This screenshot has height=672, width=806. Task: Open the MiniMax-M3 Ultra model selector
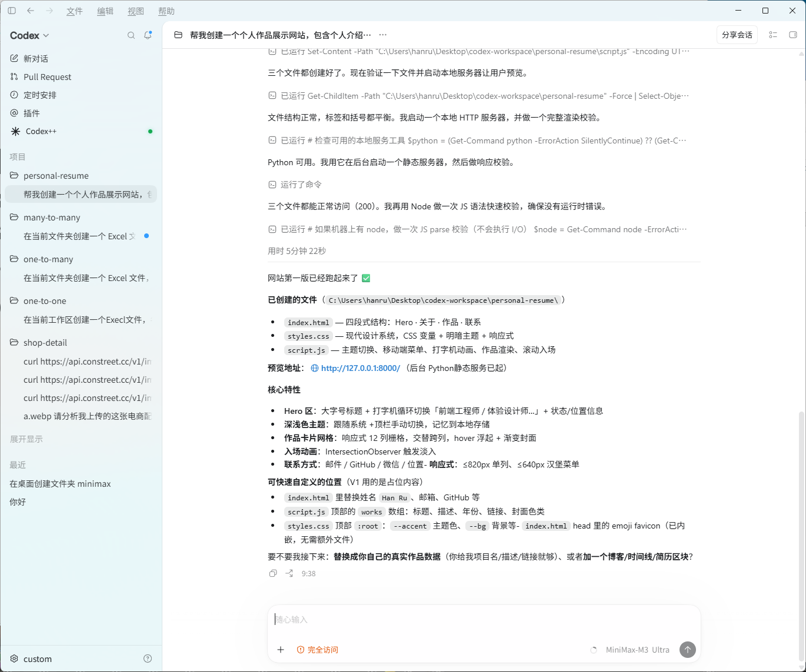coord(638,650)
